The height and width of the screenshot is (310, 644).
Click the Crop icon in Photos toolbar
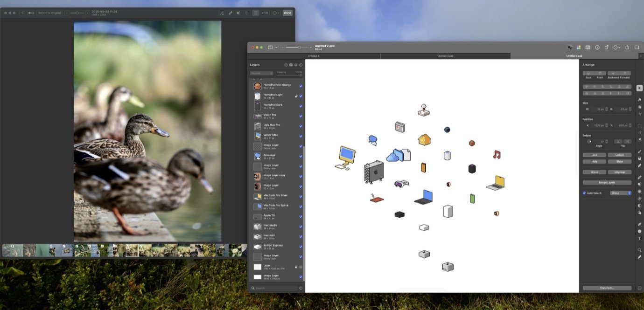click(247, 13)
